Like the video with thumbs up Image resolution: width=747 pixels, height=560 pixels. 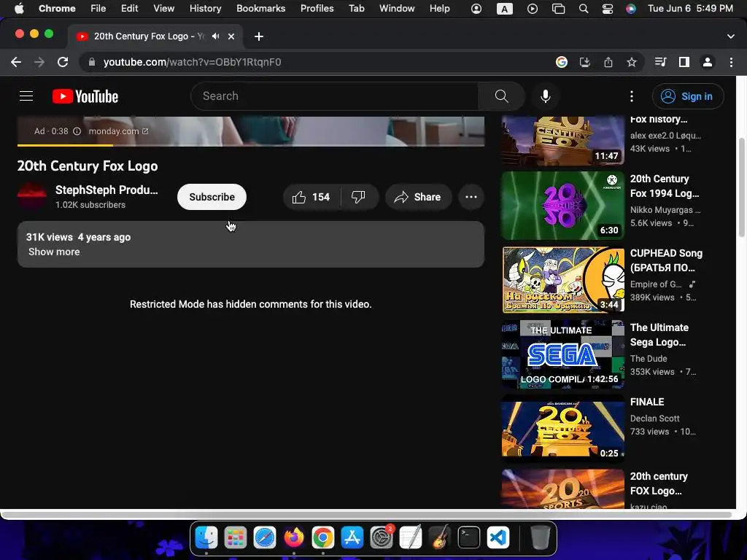click(x=311, y=197)
